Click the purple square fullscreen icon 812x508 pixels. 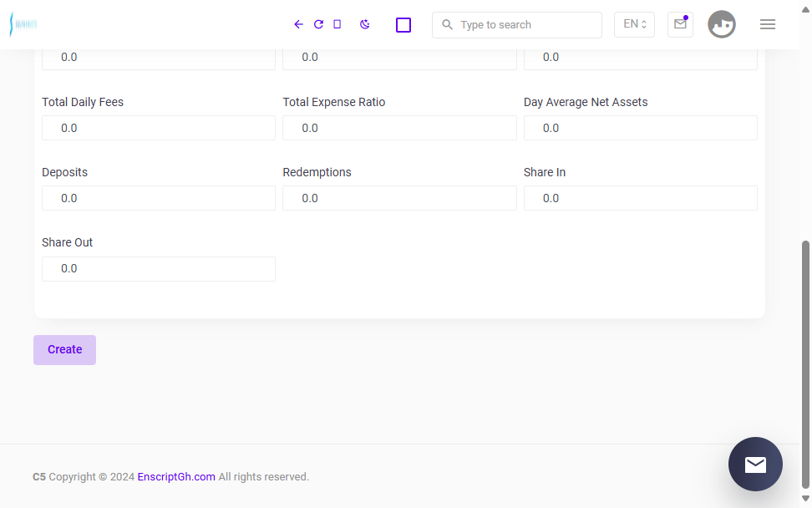point(403,25)
